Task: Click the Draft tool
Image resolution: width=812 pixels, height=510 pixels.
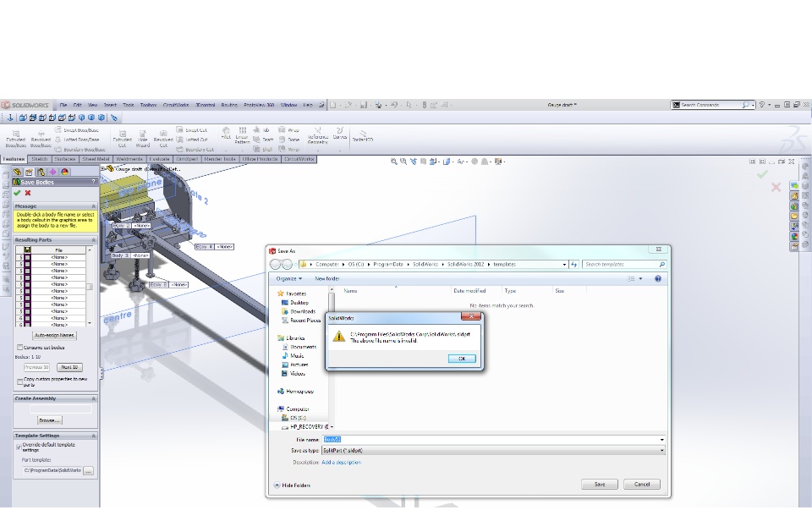Action: click(263, 140)
